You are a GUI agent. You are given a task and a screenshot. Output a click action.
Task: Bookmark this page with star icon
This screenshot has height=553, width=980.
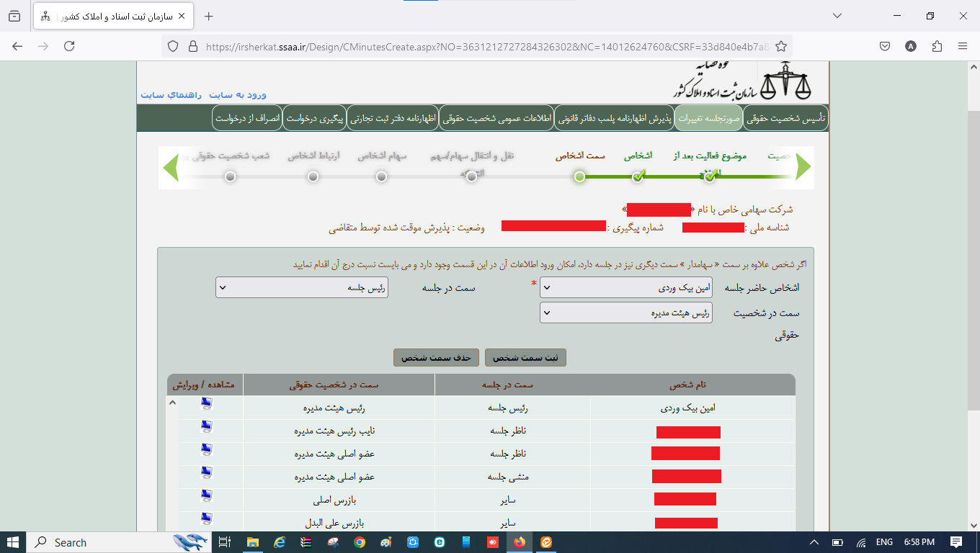pos(780,46)
